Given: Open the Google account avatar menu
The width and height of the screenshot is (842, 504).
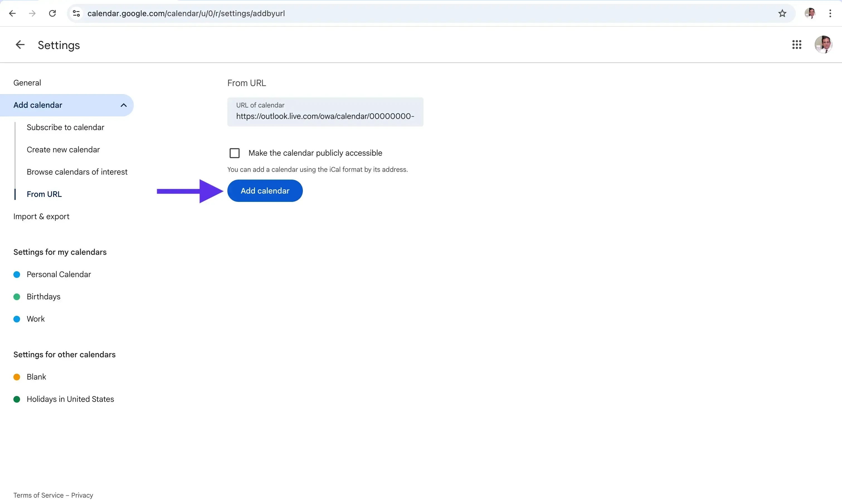Looking at the screenshot, I should [824, 45].
